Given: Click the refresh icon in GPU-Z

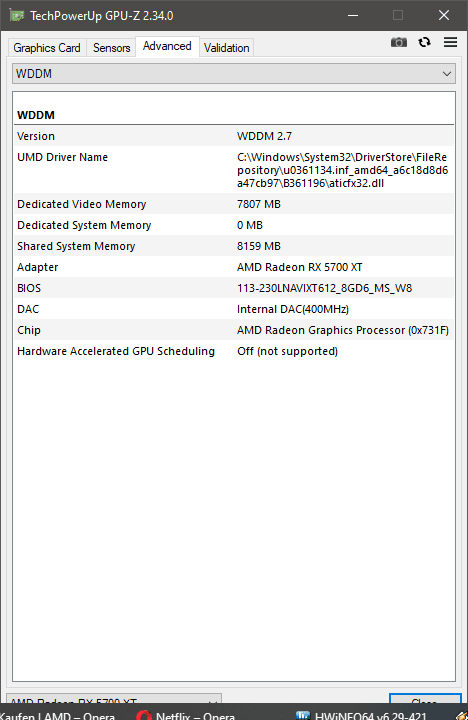Looking at the screenshot, I should pos(424,42).
